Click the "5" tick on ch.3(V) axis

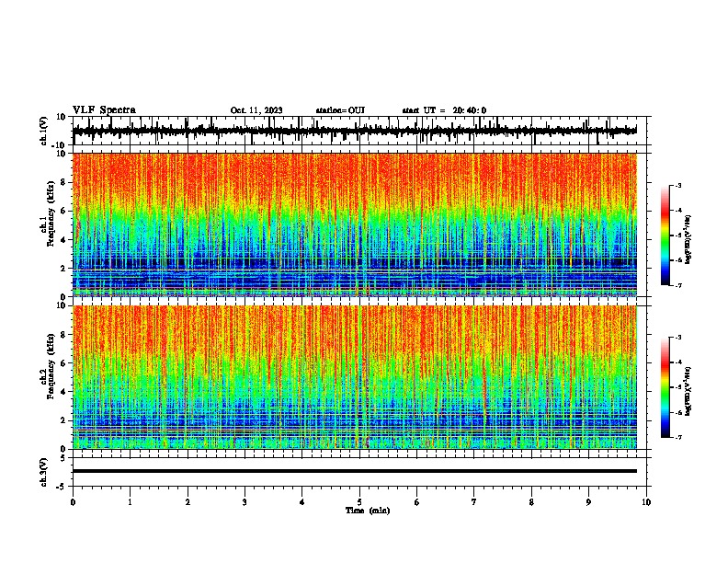click(63, 458)
